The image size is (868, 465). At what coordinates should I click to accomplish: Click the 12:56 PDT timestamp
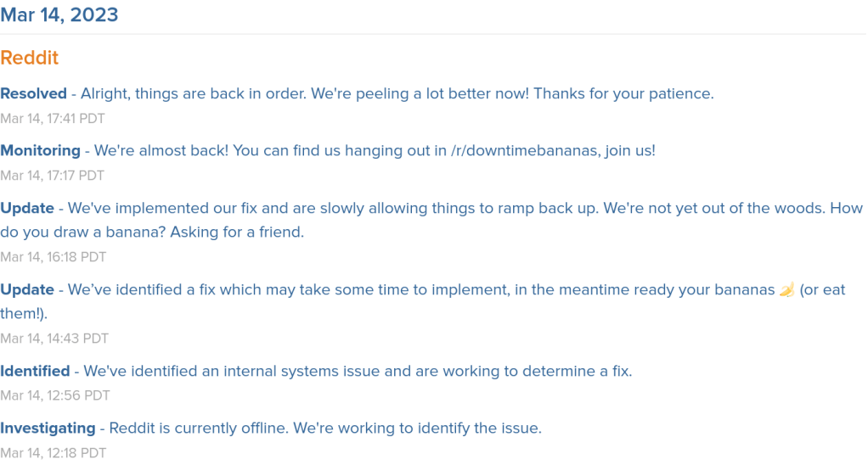[54, 395]
